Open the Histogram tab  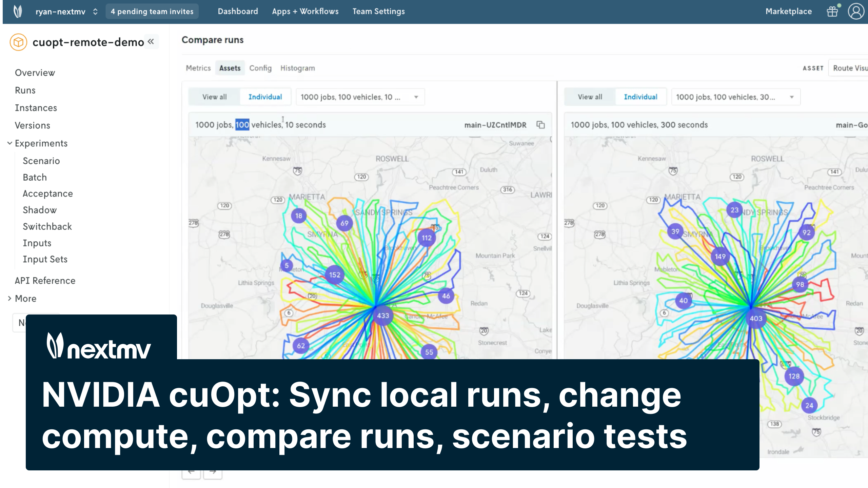297,68
